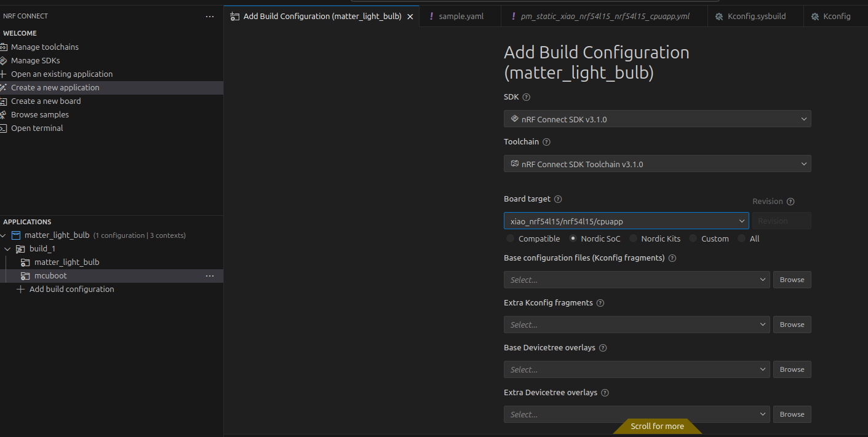This screenshot has width=868, height=437.
Task: Open the SDK version dropdown
Action: click(x=657, y=119)
